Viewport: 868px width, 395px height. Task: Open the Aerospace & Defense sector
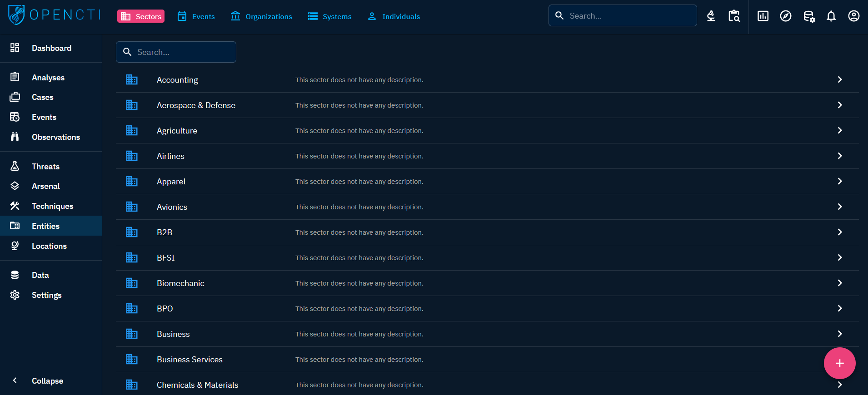tap(196, 105)
